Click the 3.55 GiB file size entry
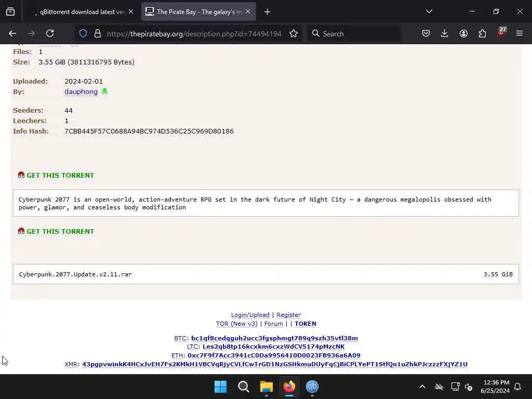 coord(498,274)
